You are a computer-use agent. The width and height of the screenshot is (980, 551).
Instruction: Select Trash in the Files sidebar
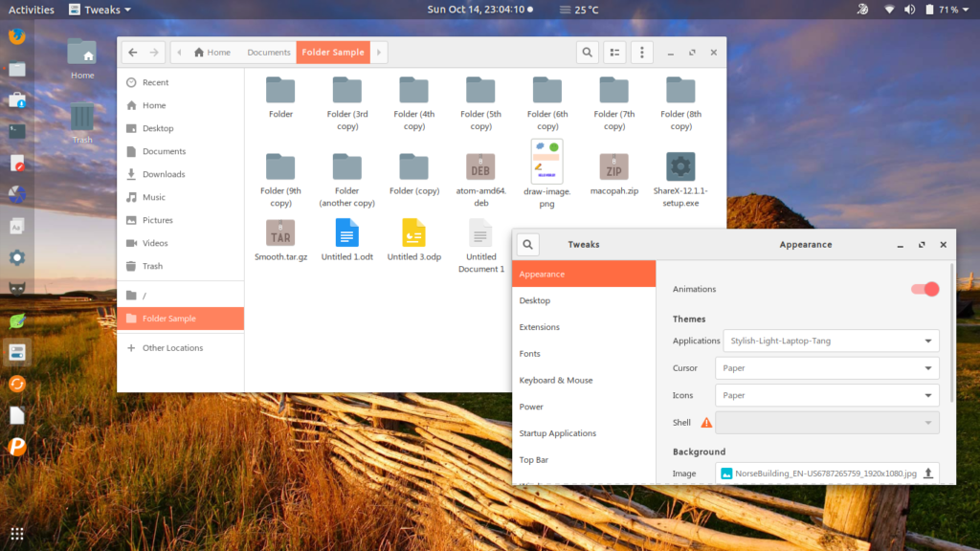(x=152, y=266)
